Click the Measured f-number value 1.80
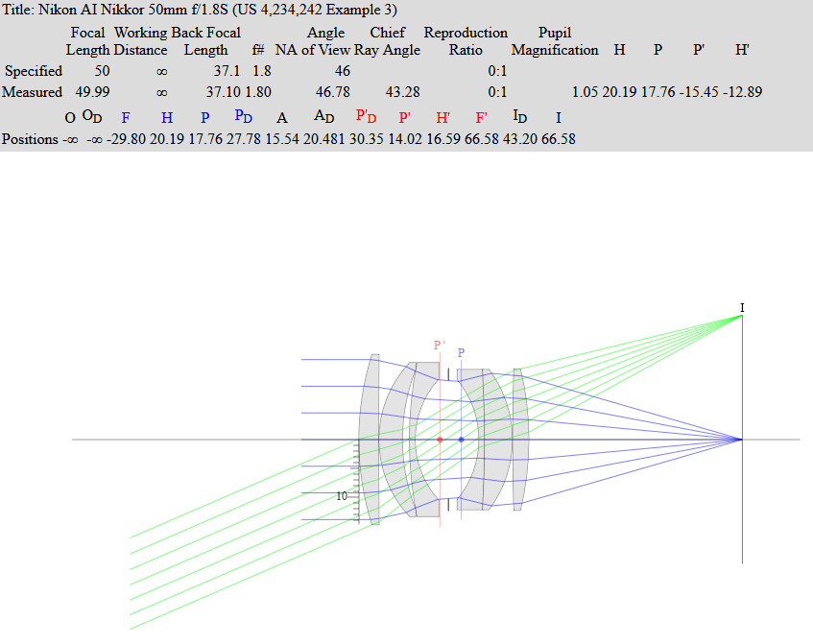Screen dimensions: 813x644 click(x=258, y=92)
